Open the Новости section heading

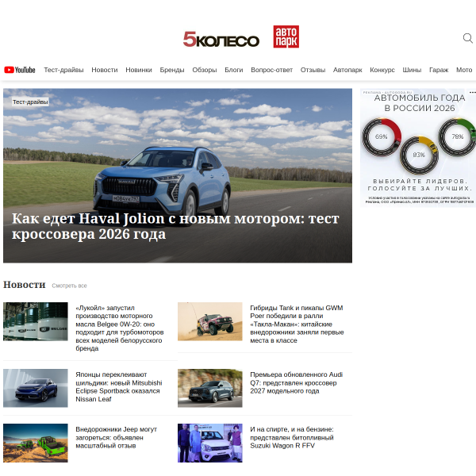click(25, 285)
